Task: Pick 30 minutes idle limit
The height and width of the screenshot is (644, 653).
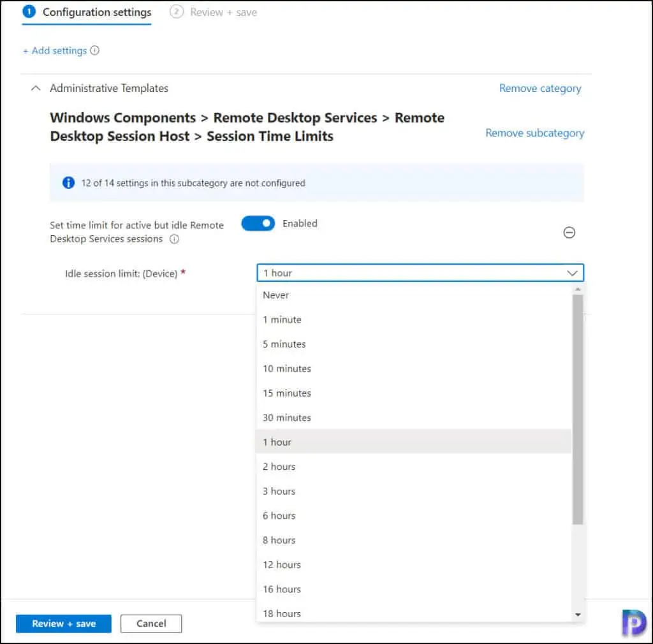Action: [413, 418]
